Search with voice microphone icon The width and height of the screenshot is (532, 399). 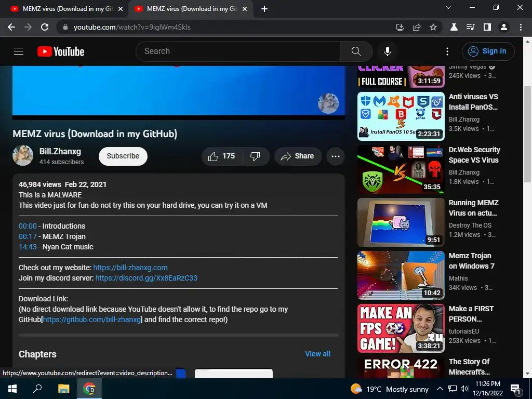387,51
